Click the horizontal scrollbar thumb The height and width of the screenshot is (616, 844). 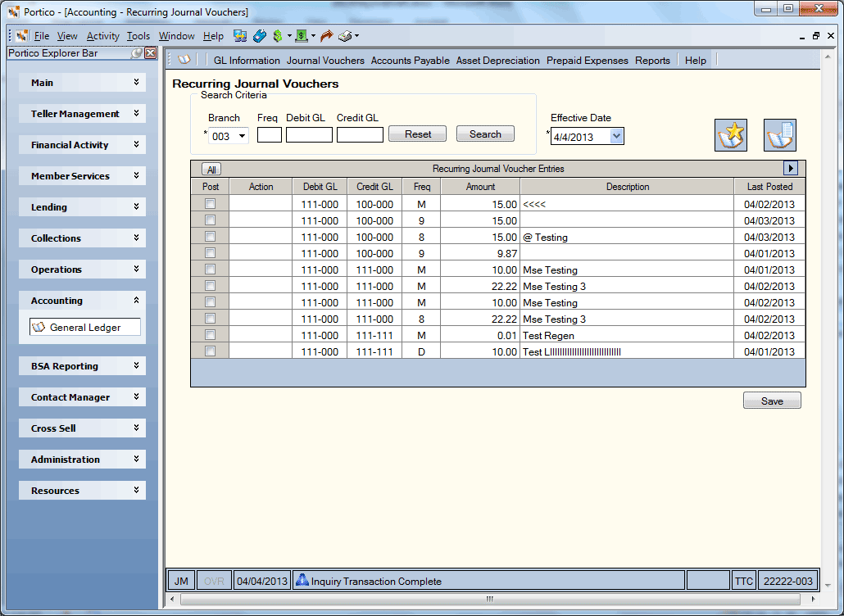pyautogui.click(x=489, y=599)
